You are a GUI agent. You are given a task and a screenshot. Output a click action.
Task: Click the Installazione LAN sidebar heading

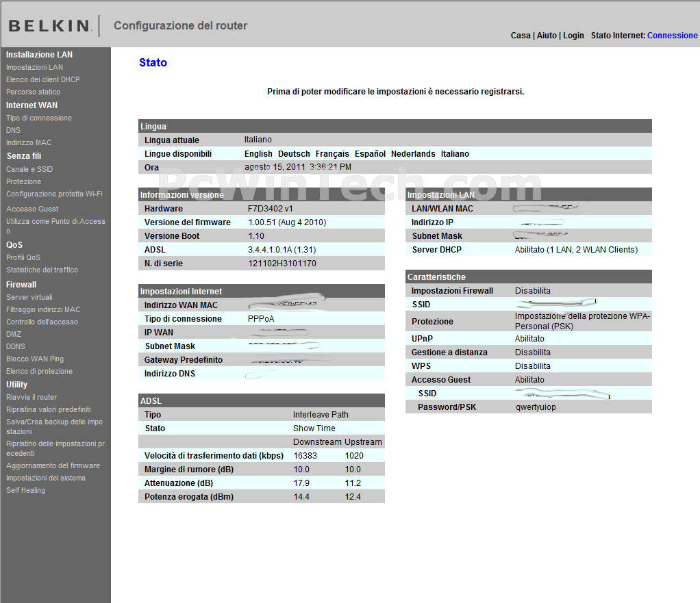pyautogui.click(x=39, y=55)
